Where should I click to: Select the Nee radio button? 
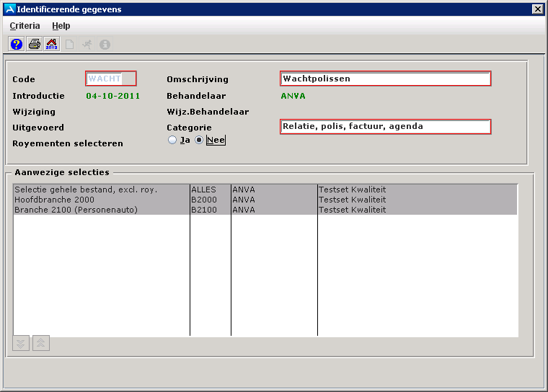coord(200,140)
